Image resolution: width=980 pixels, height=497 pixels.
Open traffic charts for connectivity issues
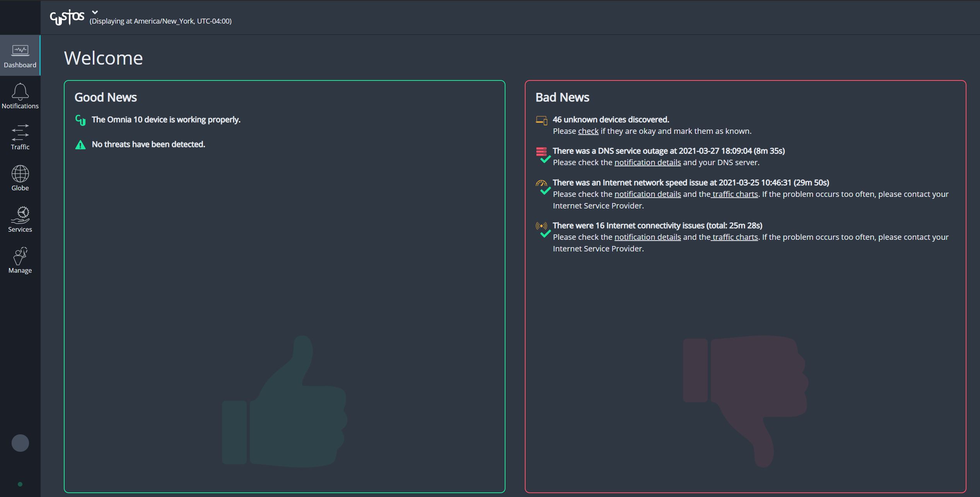coord(734,237)
